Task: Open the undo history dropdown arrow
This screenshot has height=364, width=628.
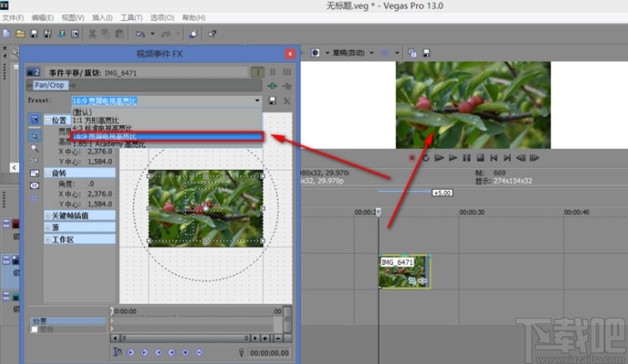Action: (x=153, y=34)
